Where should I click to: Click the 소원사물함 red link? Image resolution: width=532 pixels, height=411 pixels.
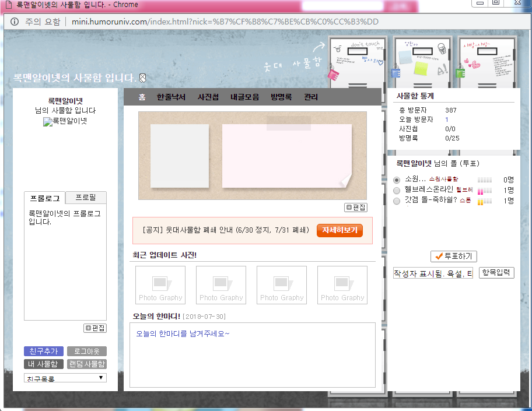pyautogui.click(x=443, y=179)
